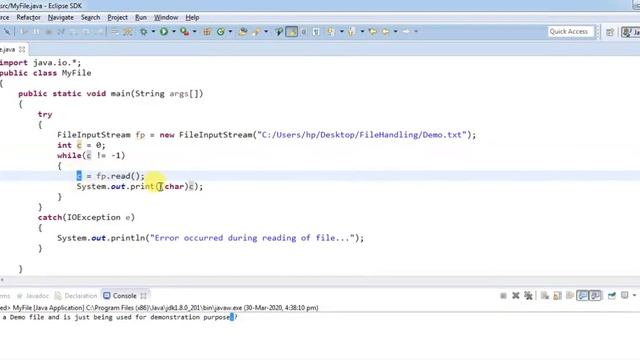This screenshot has height=360, width=640.
Task: Click Remove All Terminated Launches icon
Action: (528, 296)
